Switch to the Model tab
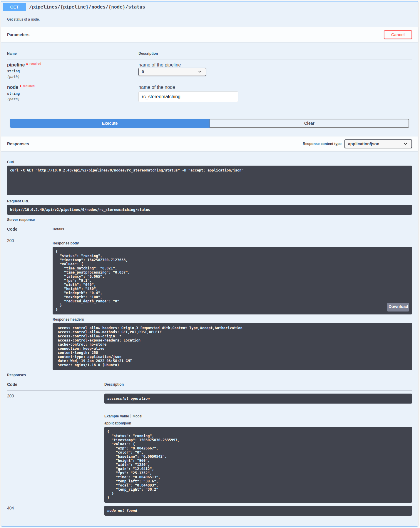The width and height of the screenshot is (420, 528). pos(137,416)
